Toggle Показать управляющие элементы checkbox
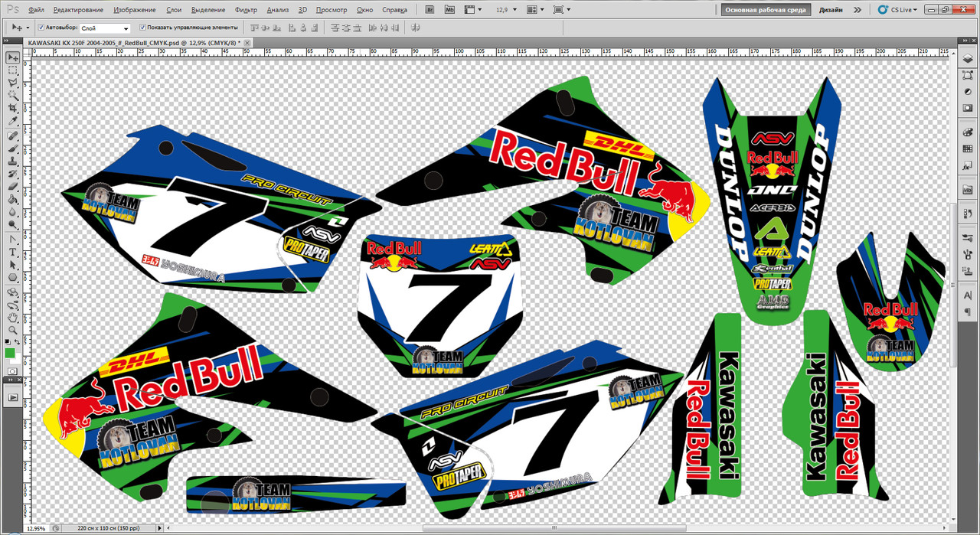Viewport: 980px width, 535px height. tap(142, 28)
